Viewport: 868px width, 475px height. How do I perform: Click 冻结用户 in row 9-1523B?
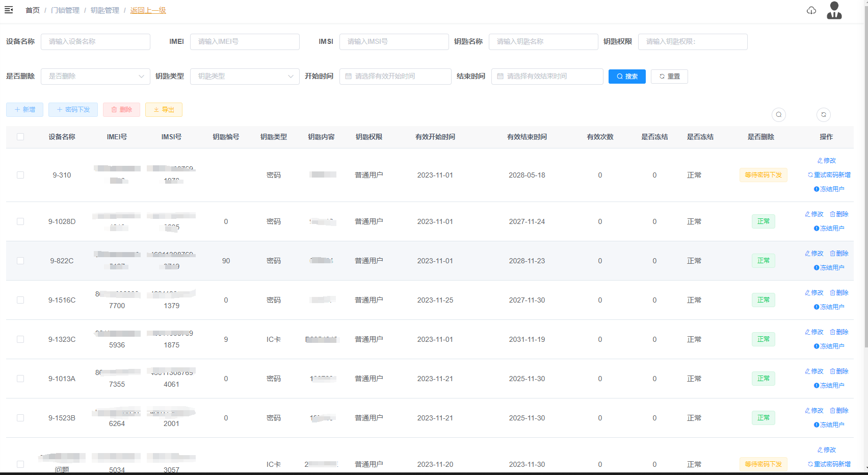tap(829, 425)
